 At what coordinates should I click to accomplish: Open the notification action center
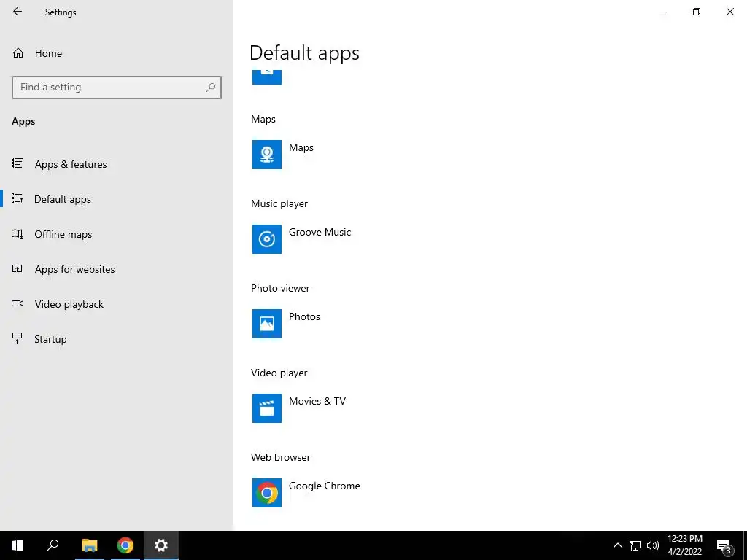[724, 546]
